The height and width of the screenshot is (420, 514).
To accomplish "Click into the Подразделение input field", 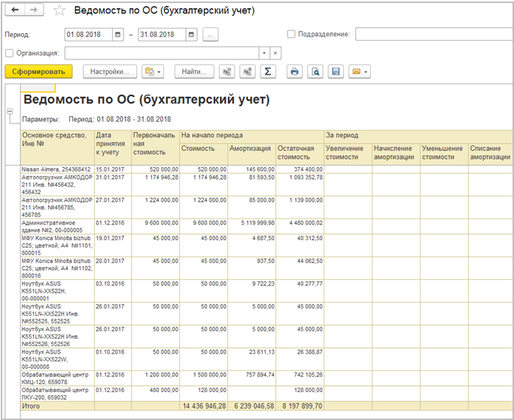I will 433,34.
